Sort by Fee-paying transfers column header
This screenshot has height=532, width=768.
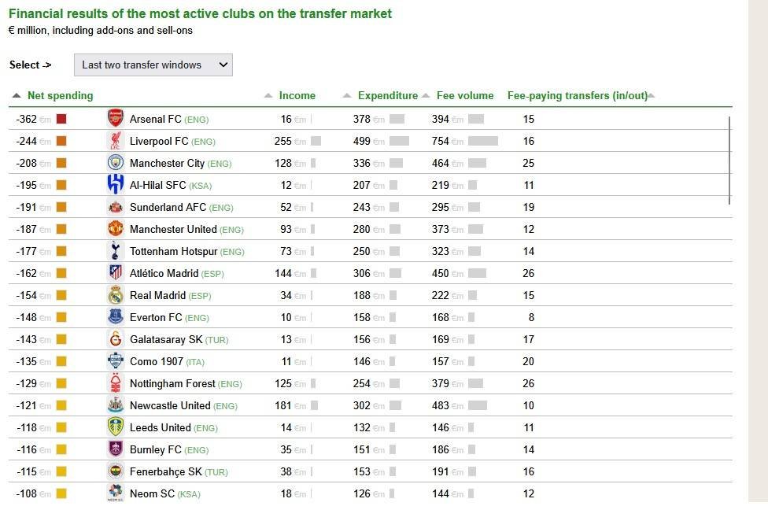577,96
